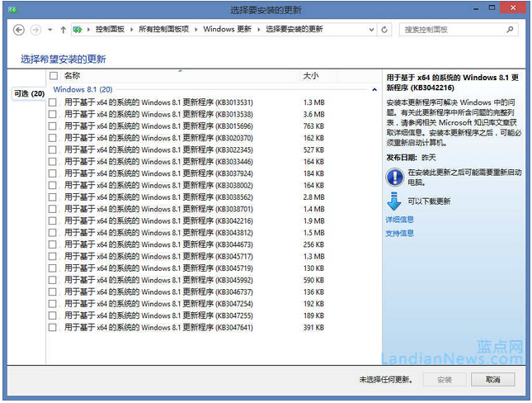Sort by the 大小 column header
This screenshot has width=532, height=403.
click(x=310, y=75)
